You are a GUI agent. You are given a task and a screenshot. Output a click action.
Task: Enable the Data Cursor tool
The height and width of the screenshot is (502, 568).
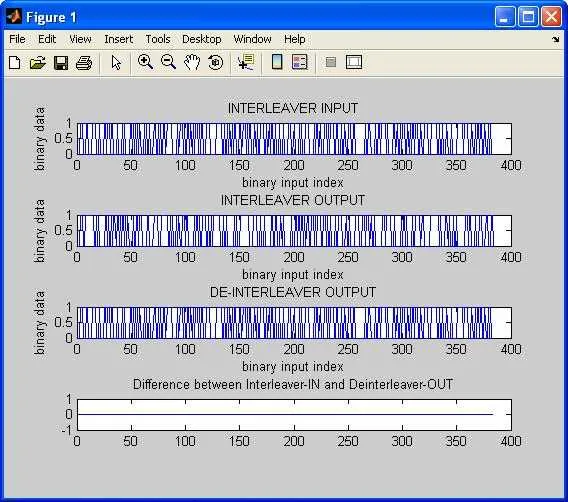tap(246, 62)
